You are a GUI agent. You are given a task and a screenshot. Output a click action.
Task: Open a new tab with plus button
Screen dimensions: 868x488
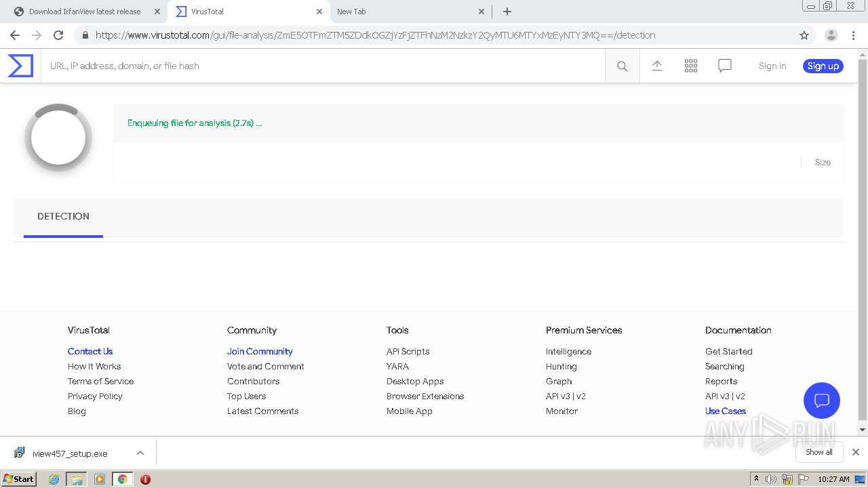[x=507, y=12]
